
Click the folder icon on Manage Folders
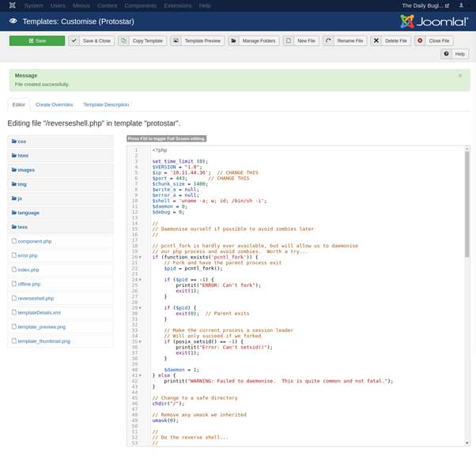pos(233,40)
